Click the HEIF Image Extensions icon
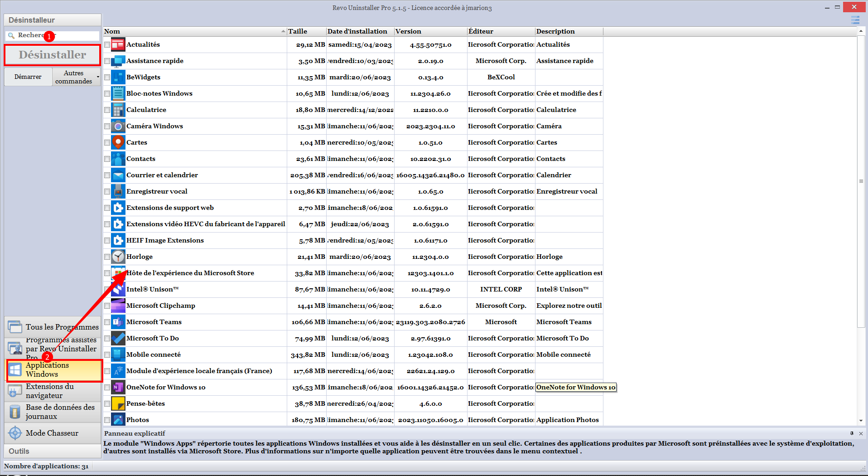Screen dimensions: 868x476 pos(118,240)
